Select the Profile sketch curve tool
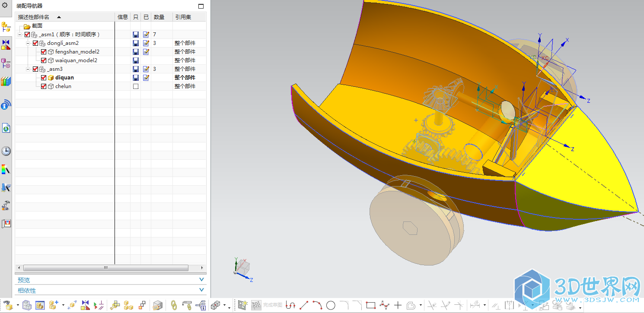Image resolution: width=644 pixels, height=313 pixels. pyautogui.click(x=290, y=305)
